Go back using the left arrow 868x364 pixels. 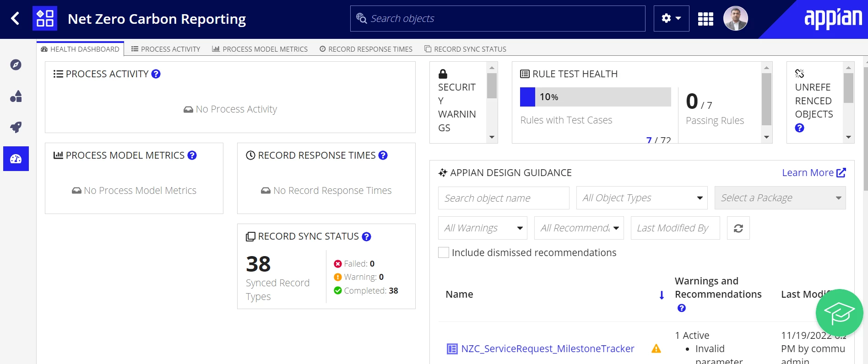(15, 19)
